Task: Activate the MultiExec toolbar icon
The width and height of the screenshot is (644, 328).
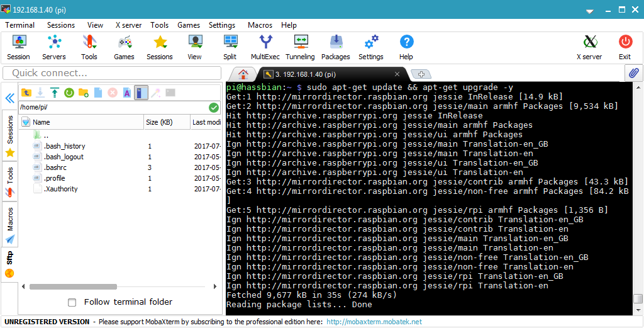Action: 265,48
